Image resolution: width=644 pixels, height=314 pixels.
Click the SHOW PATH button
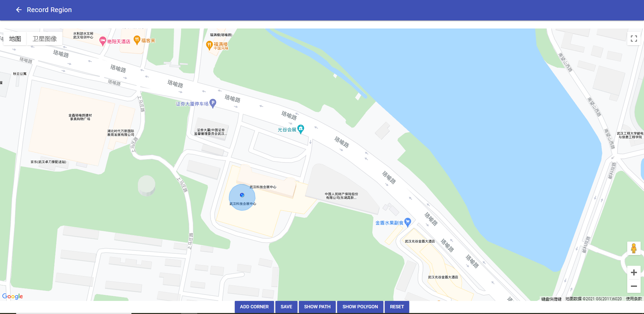point(317,307)
